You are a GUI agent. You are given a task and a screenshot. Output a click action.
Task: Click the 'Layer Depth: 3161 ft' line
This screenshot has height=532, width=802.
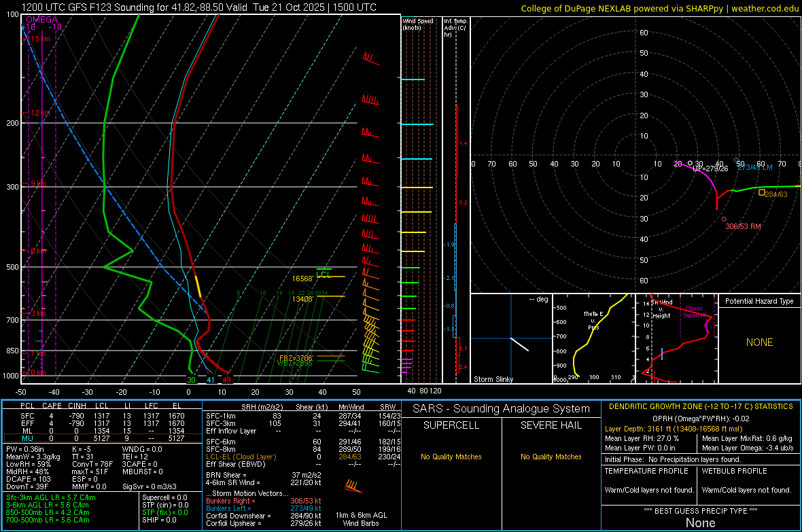click(673, 429)
